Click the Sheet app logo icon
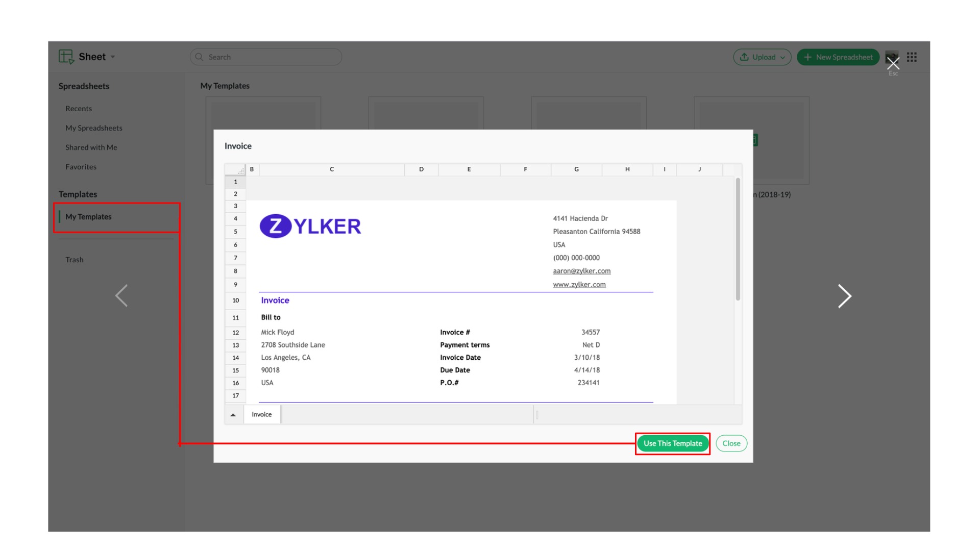The height and width of the screenshot is (551, 980). pos(66,57)
